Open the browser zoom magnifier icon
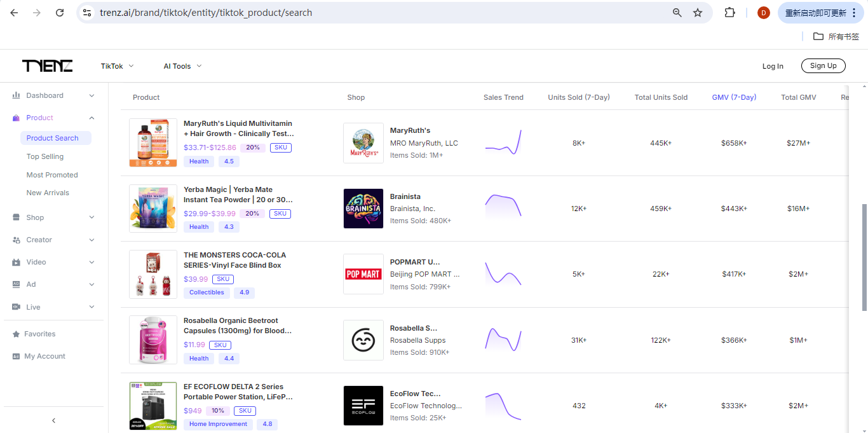Image resolution: width=868 pixels, height=433 pixels. click(677, 13)
